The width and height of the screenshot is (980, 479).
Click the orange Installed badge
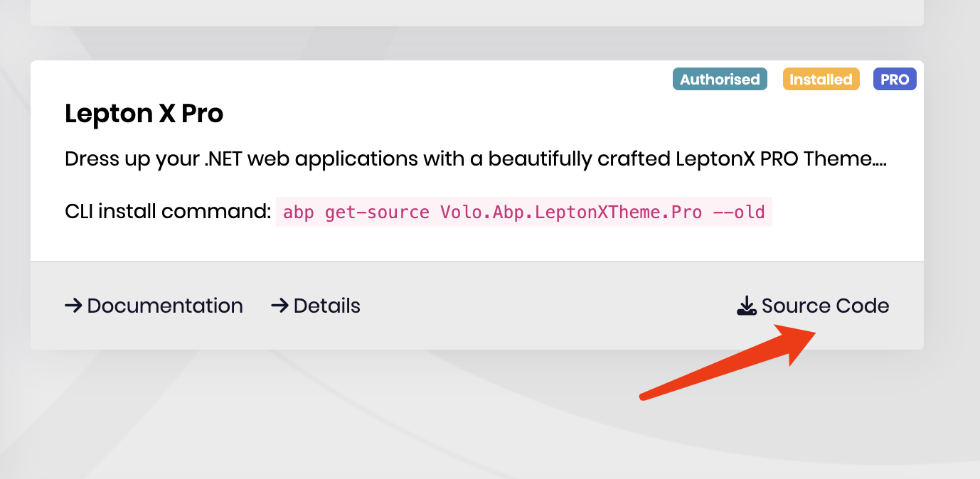821,80
